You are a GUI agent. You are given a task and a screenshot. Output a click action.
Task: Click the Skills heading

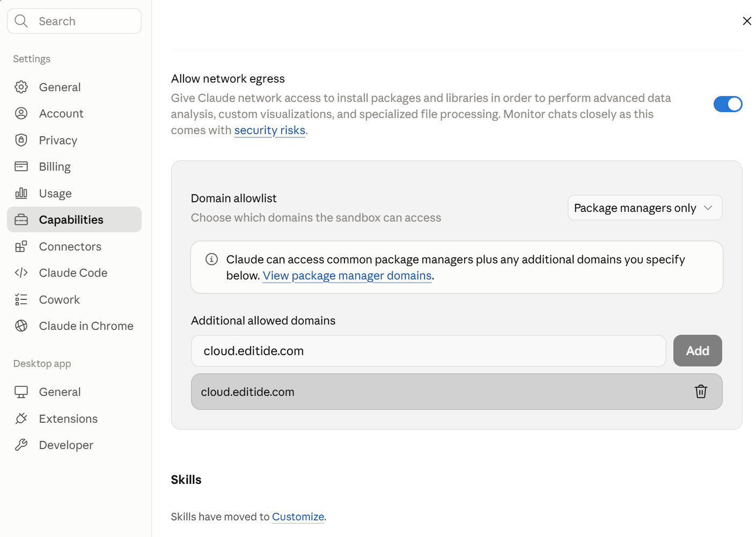pyautogui.click(x=186, y=480)
